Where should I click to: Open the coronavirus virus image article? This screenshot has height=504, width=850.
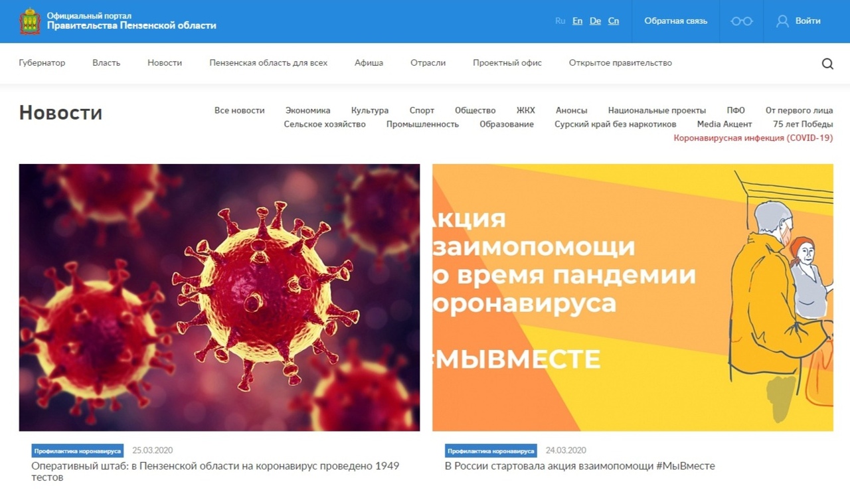coord(219,297)
